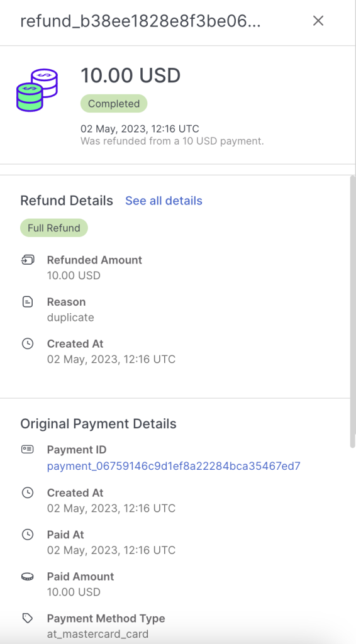
Task: Click the Completed status badge
Action: (x=114, y=104)
